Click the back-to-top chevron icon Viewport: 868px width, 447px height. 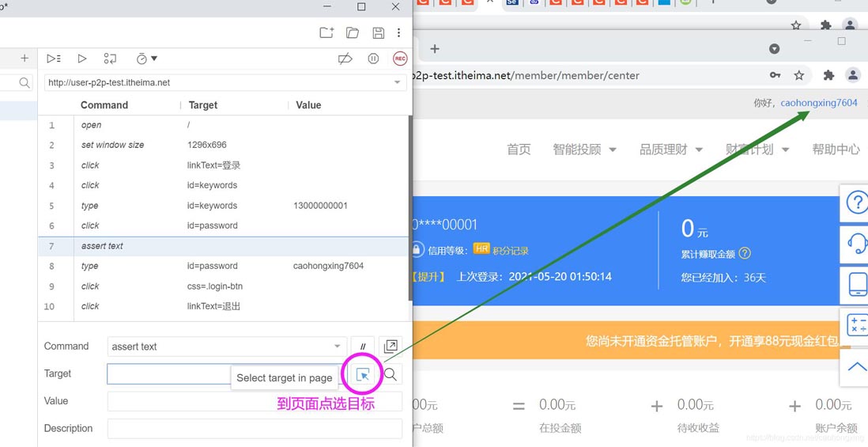(857, 366)
